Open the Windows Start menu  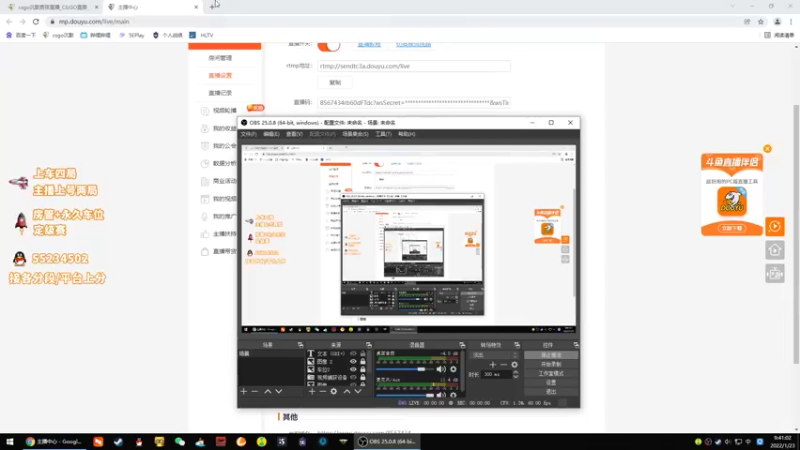9,442
